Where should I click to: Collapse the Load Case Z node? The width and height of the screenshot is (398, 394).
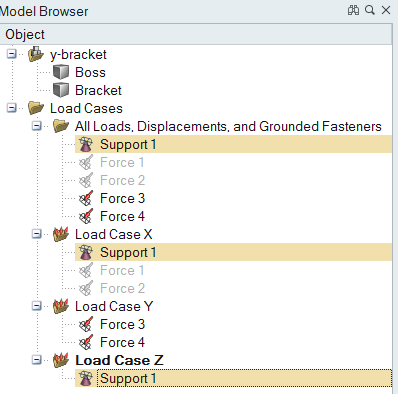[x=37, y=360]
